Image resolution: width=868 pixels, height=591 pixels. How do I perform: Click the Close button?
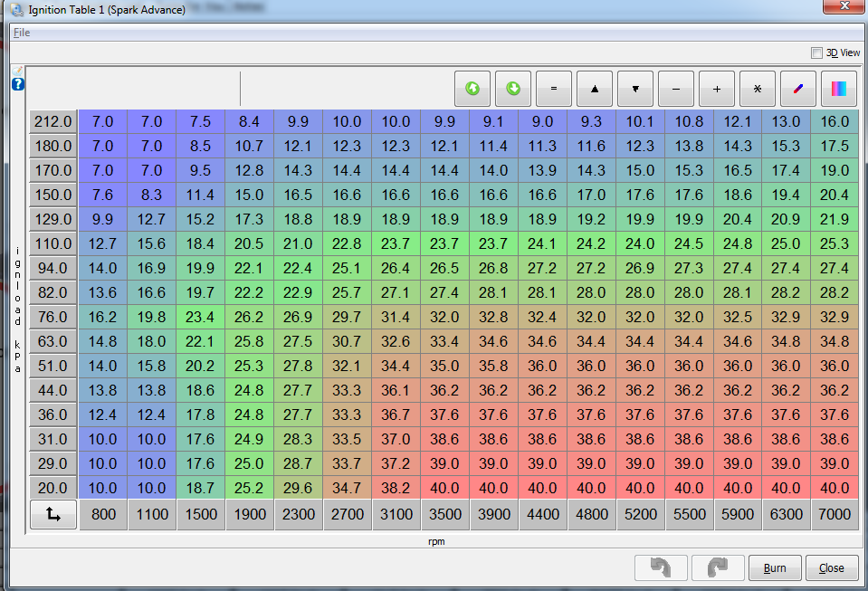click(x=831, y=568)
